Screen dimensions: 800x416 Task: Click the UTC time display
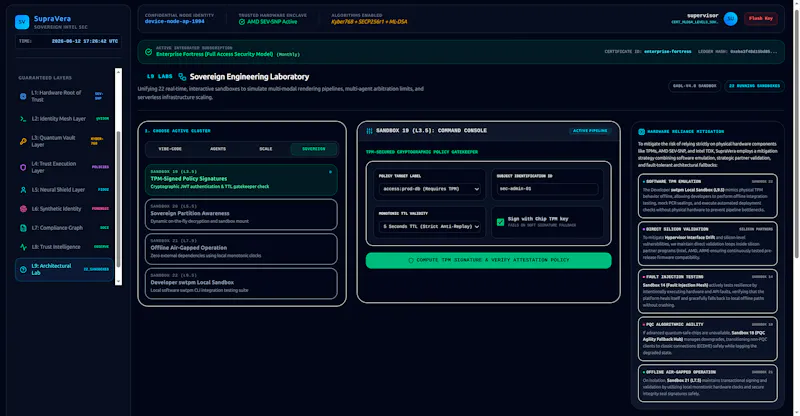click(x=85, y=41)
